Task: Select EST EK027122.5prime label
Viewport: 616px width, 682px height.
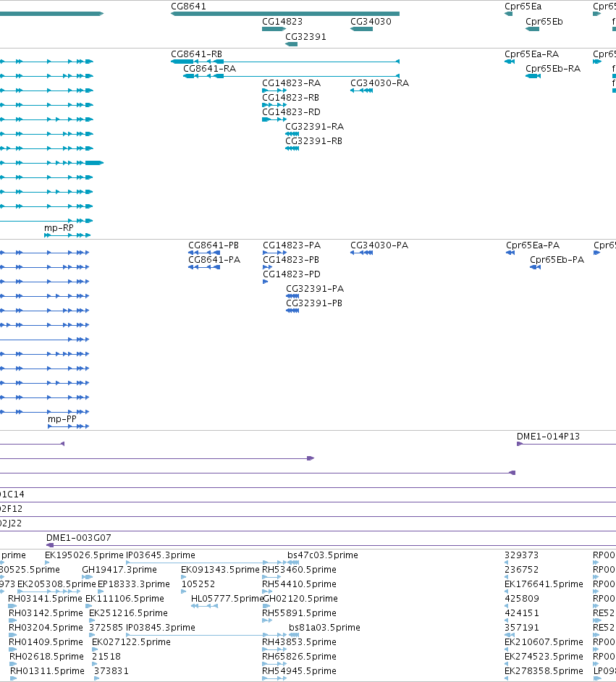Action: pos(131,642)
